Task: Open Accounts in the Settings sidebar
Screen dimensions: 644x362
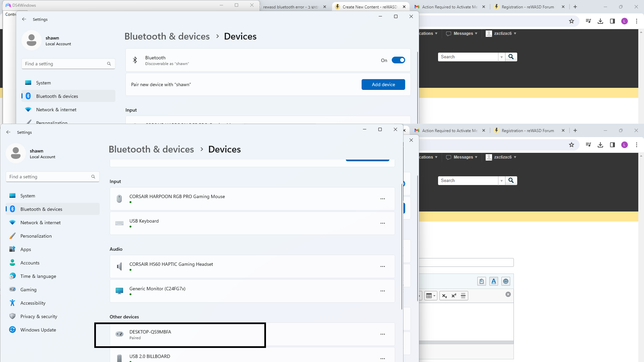Action: [x=53, y=263]
